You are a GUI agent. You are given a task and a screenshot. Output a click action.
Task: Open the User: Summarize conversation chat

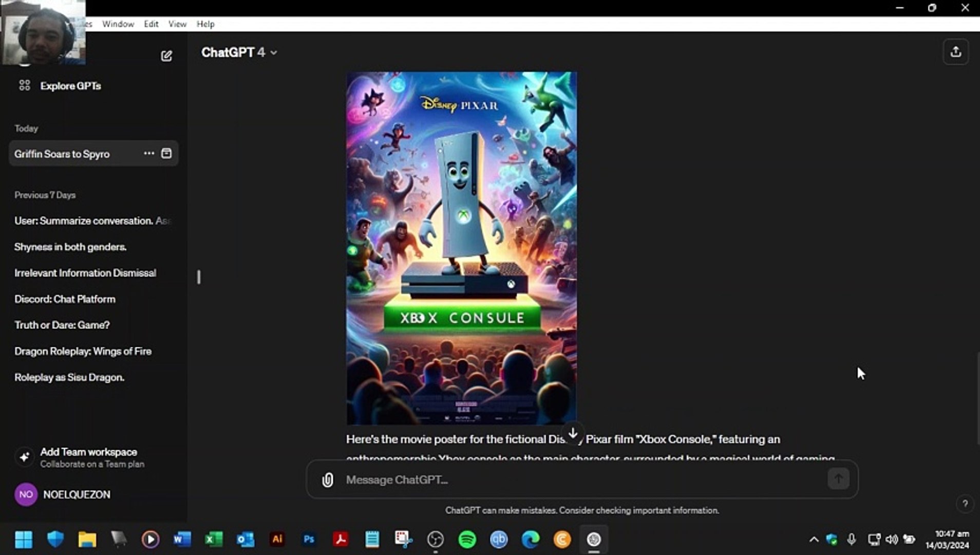tap(93, 220)
